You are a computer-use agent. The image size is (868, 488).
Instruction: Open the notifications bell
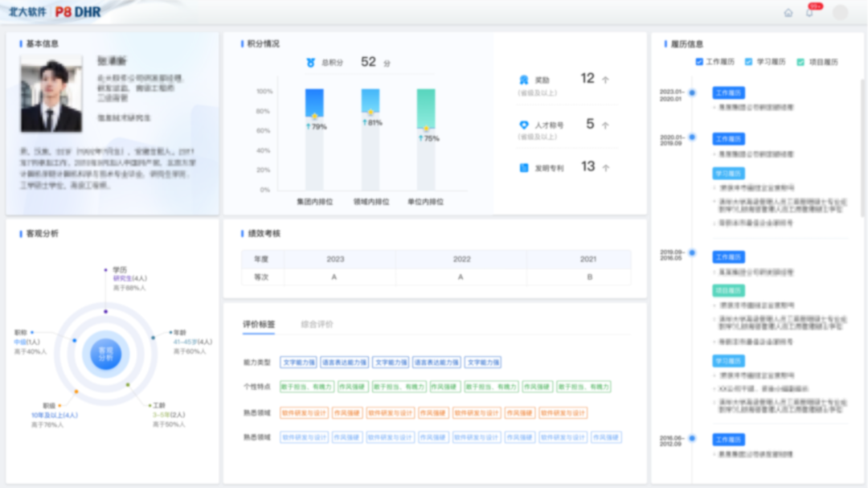coord(809,13)
